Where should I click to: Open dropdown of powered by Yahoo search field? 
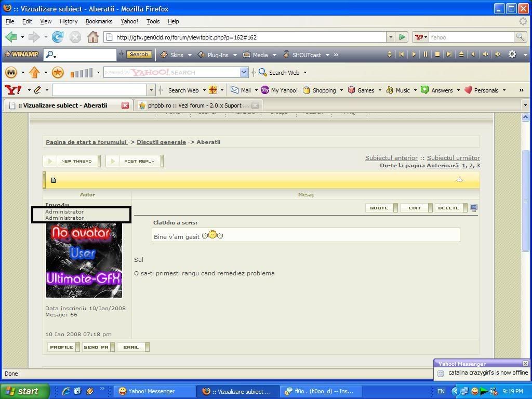click(244, 72)
